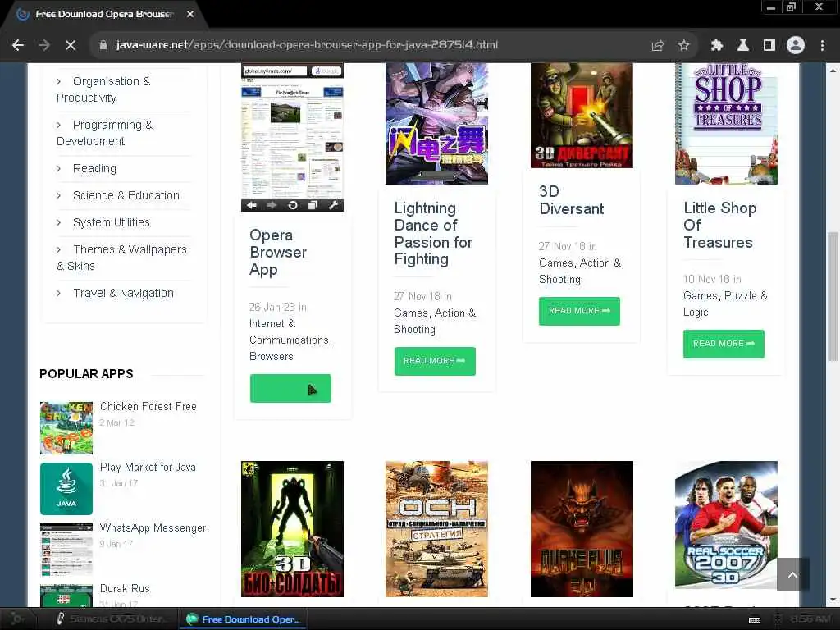The width and height of the screenshot is (840, 630).
Task: Open Internet & Communications category link
Action: click(290, 331)
